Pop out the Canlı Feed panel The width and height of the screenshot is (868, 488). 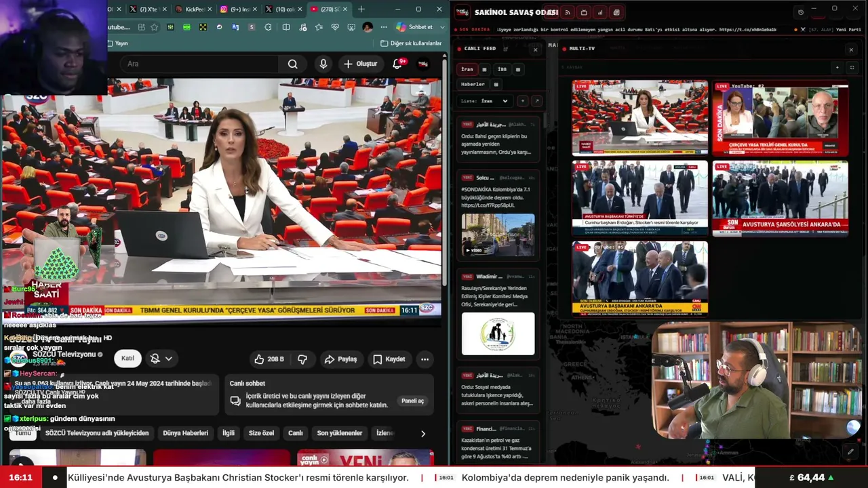pyautogui.click(x=506, y=49)
